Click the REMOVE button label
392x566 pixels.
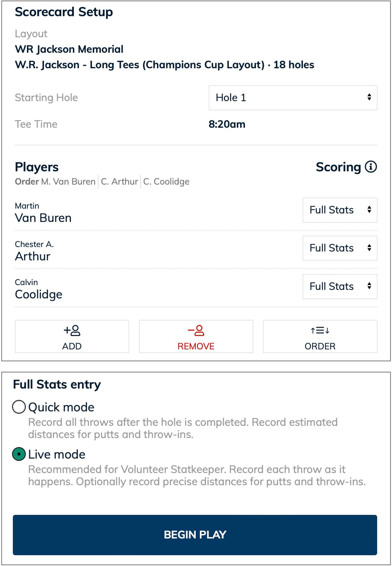196,346
